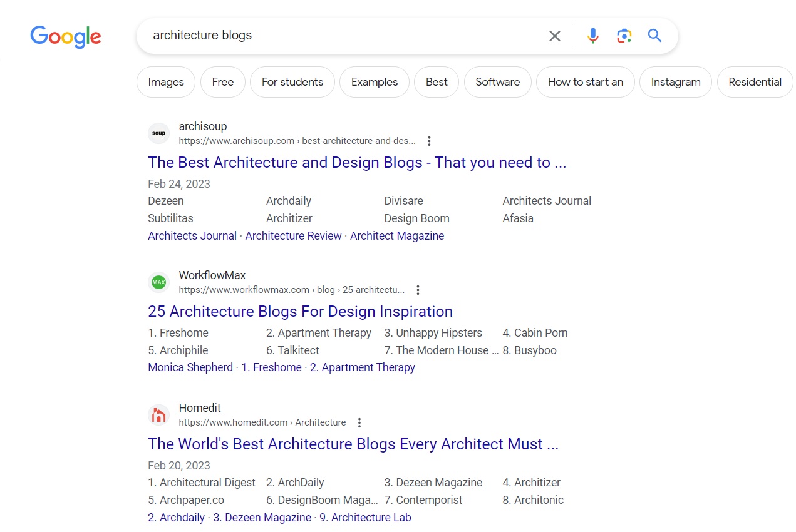Select the Images filter chip
Image resolution: width=796 pixels, height=532 pixels.
point(166,82)
